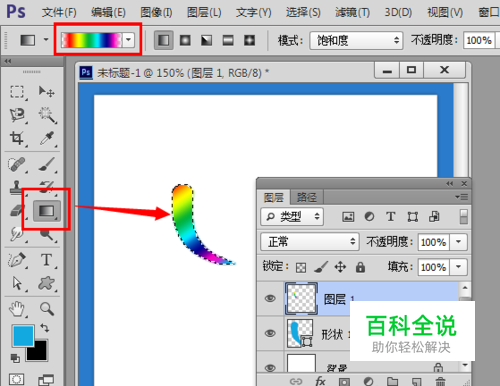
Task: Filter layers by pixel layer icon
Action: tap(348, 217)
